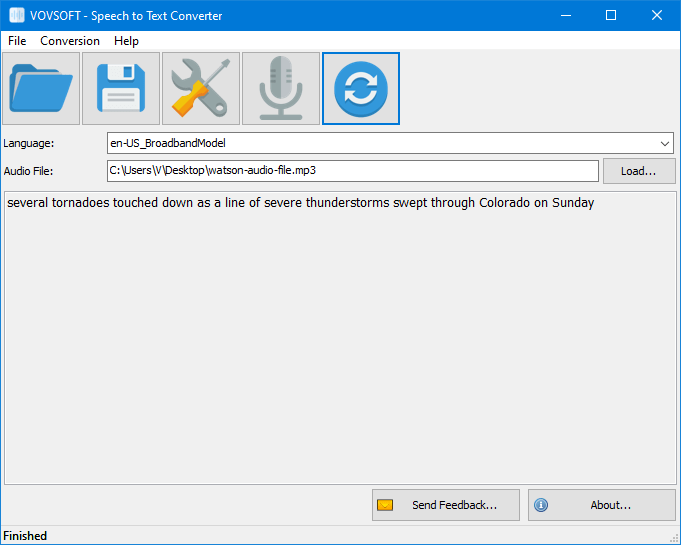This screenshot has width=681, height=545.
Task: Select the en-US_BroadbandModel combo box
Action: [390, 143]
